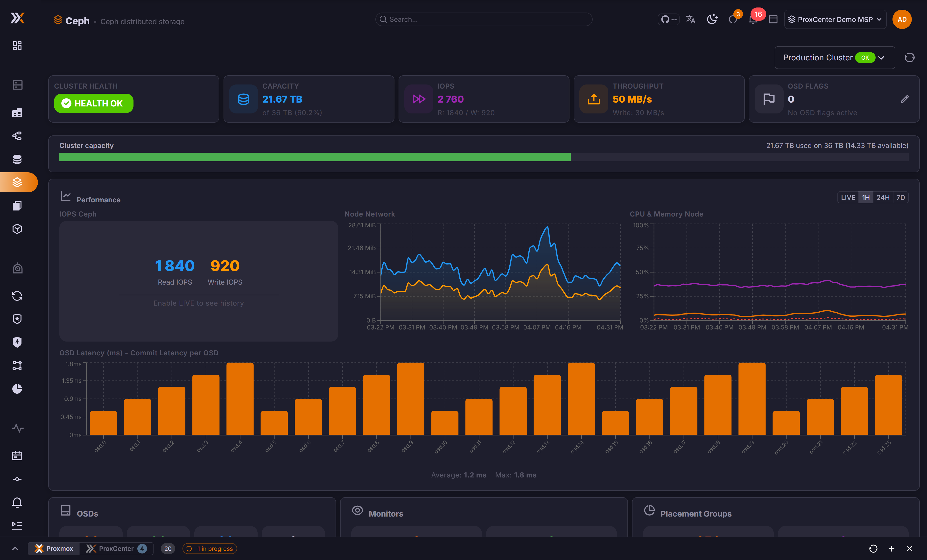The image size is (927, 560).
Task: Open the bell alerts sidebar icon
Action: 17,503
